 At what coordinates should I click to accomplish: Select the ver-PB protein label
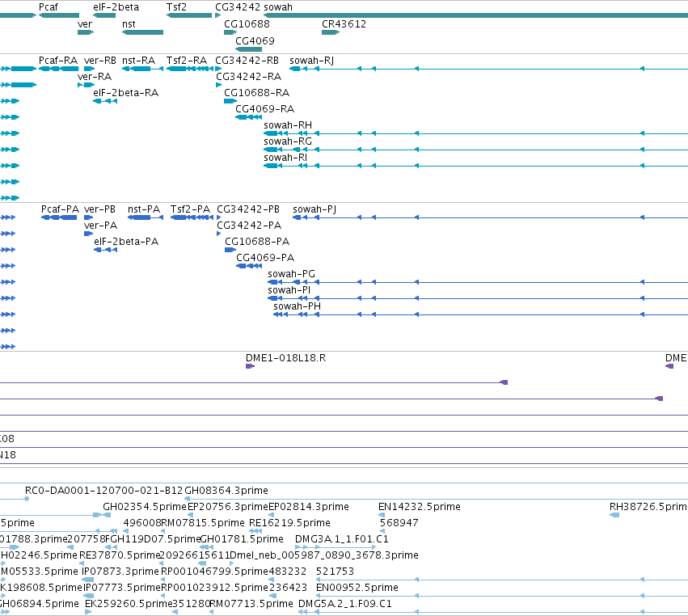[x=99, y=209]
